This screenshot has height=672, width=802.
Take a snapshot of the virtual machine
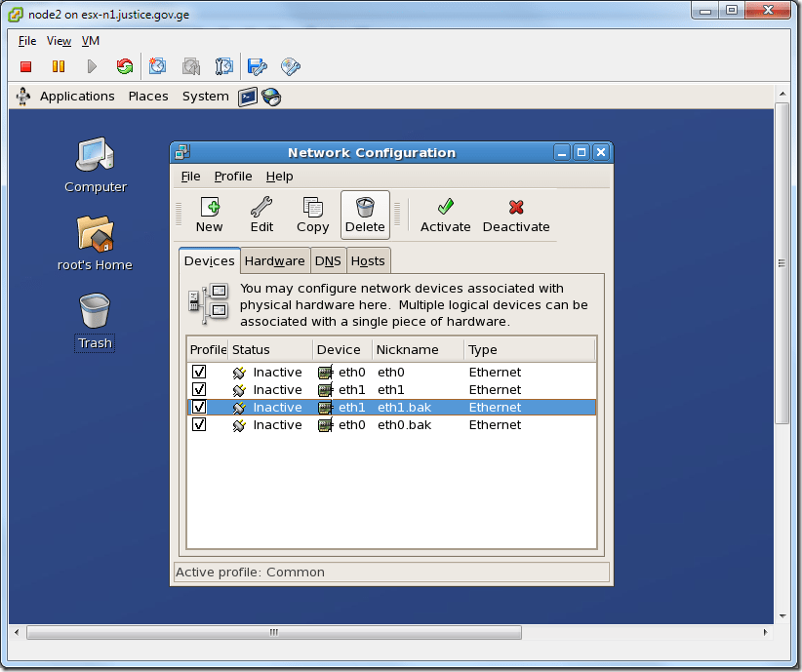coord(158,65)
